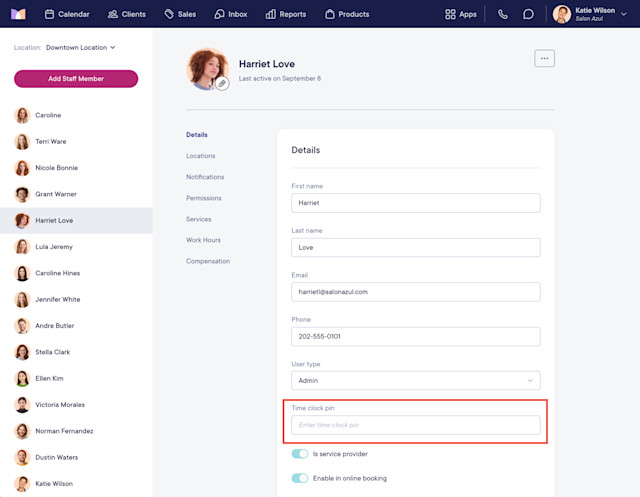Open the Locations section tab

pyautogui.click(x=200, y=156)
